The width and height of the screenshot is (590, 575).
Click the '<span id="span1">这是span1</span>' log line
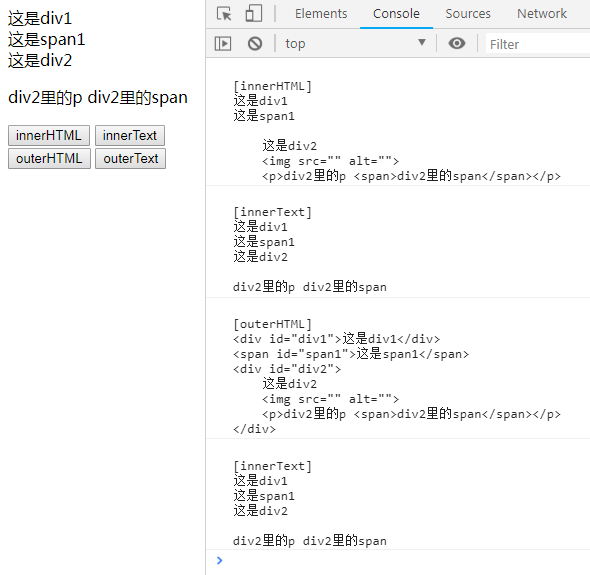coord(351,354)
